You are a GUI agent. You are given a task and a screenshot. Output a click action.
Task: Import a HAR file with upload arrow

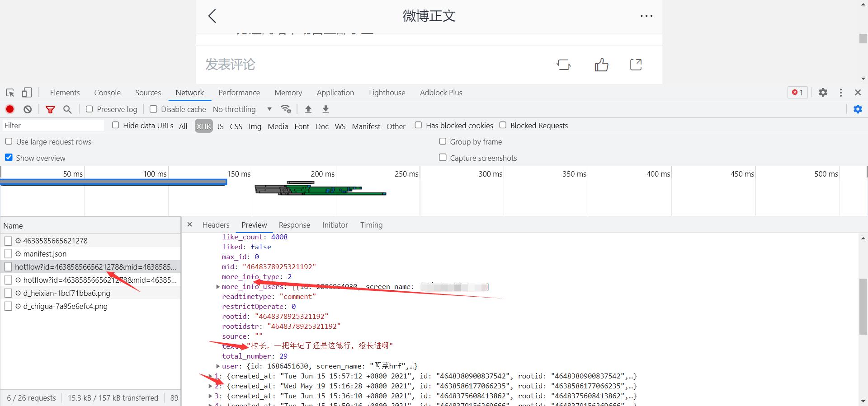[308, 109]
